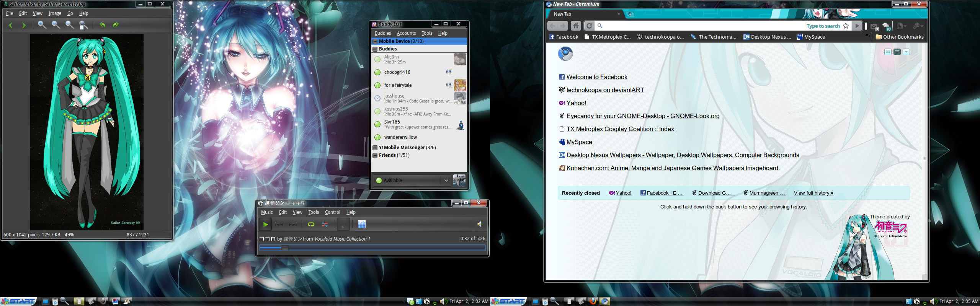Click the Go arrow beside the address bar
Image resolution: width=980 pixels, height=306 pixels.
(x=857, y=26)
